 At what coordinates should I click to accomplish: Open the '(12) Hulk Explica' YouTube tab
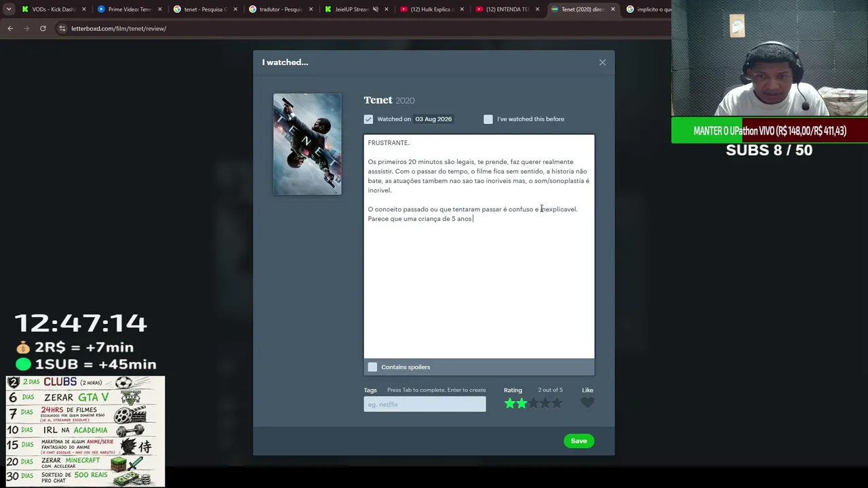click(x=432, y=9)
